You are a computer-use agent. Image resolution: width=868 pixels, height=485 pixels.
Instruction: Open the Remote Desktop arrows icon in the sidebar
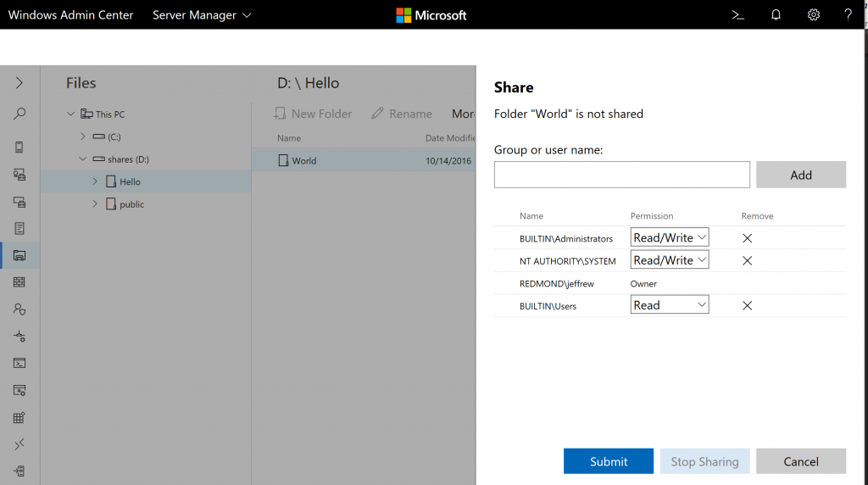19,444
